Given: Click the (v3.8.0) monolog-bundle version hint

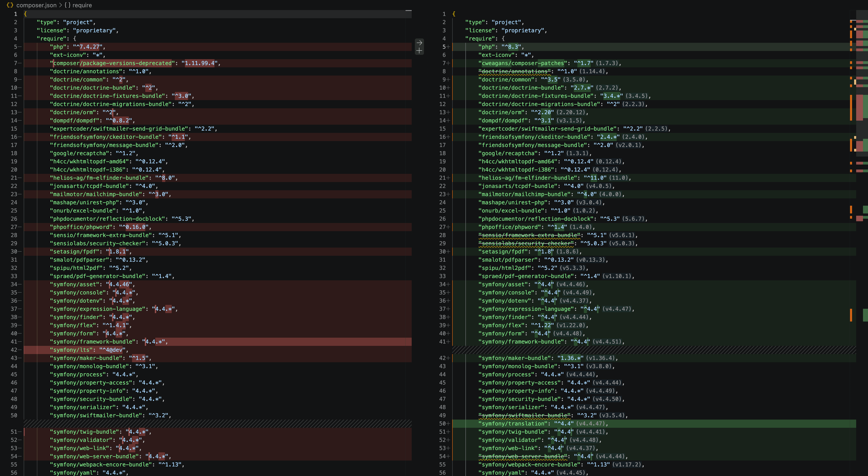Looking at the screenshot, I should [599, 366].
